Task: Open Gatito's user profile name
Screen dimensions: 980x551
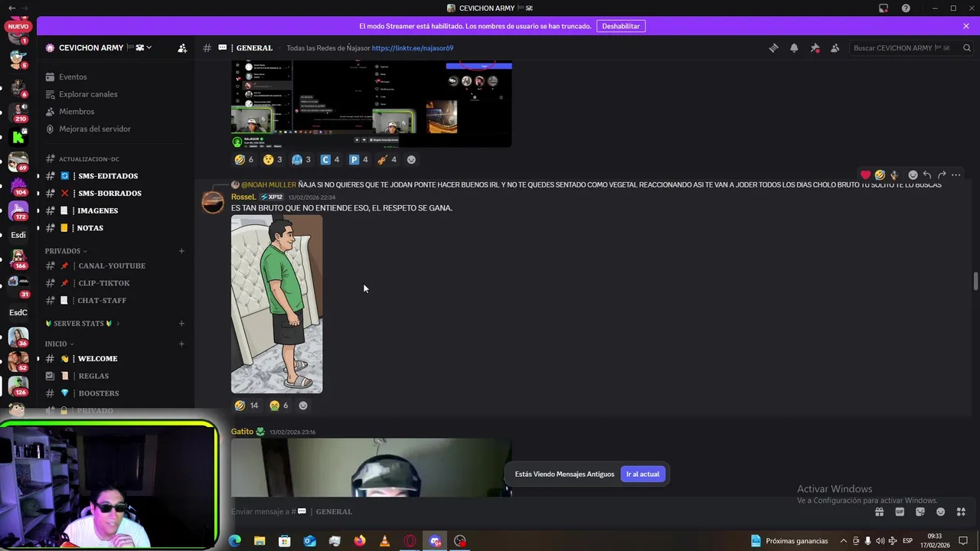Action: click(x=242, y=432)
